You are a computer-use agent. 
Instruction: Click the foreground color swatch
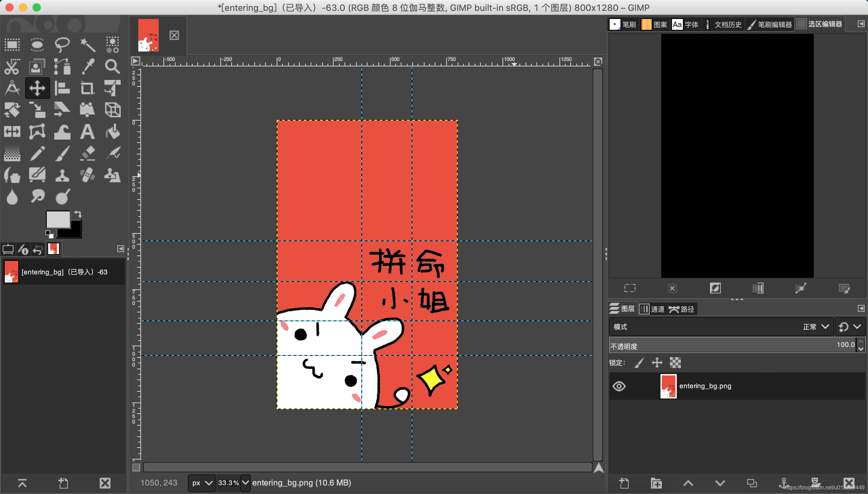click(58, 220)
